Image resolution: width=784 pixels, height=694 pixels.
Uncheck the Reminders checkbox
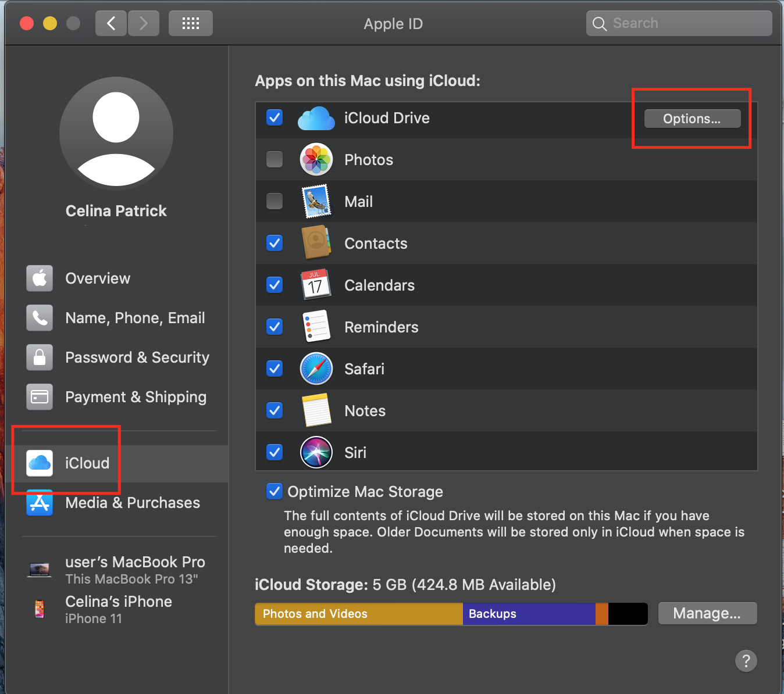(x=275, y=327)
